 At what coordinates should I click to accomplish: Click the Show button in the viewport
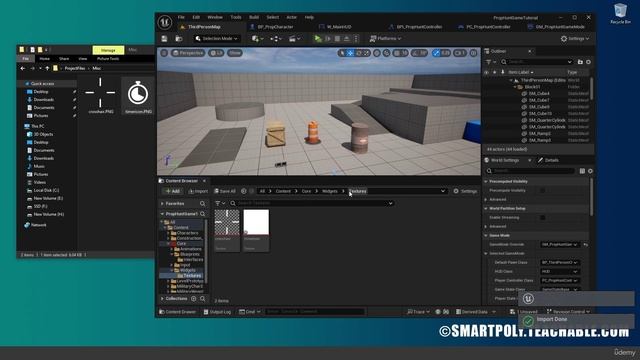(235, 53)
